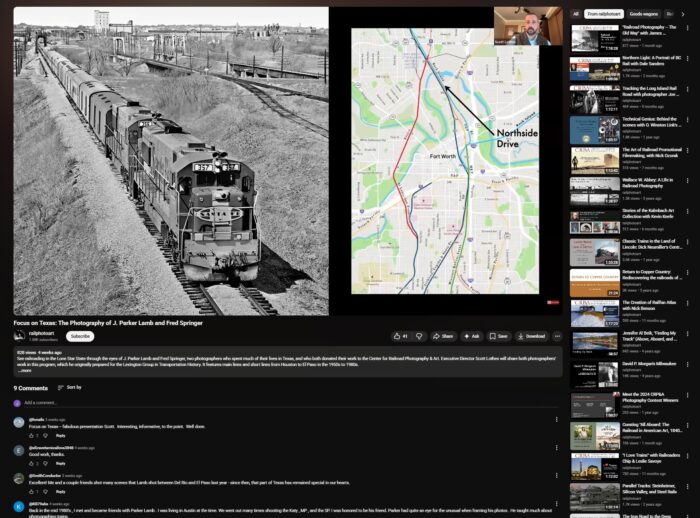Image resolution: width=700 pixels, height=518 pixels.
Task: Reply to the 'Good work, thanks' comment
Action: pyautogui.click(x=60, y=464)
